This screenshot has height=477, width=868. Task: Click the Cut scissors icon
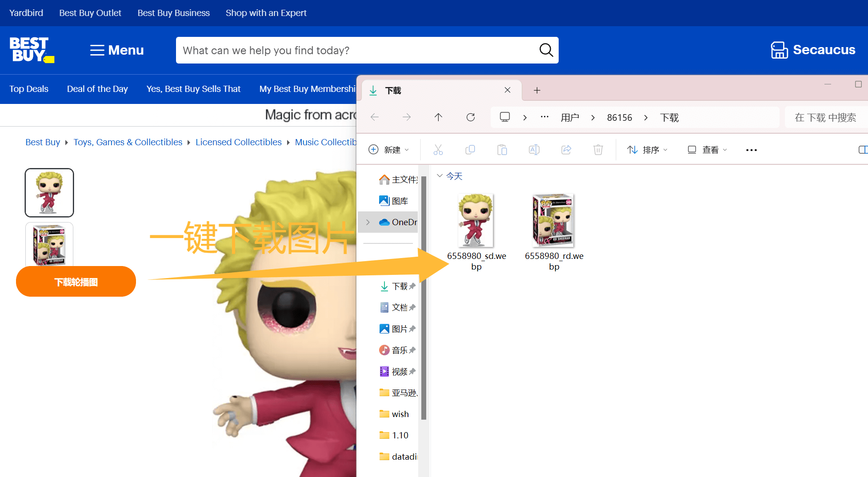(x=438, y=150)
